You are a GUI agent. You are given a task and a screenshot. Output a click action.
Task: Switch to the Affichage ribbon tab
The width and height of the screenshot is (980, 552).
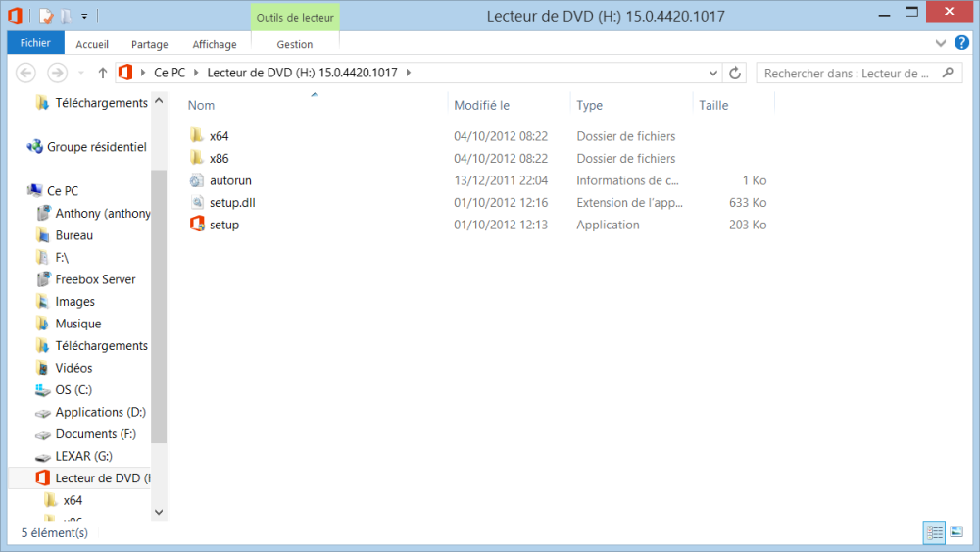click(x=214, y=44)
